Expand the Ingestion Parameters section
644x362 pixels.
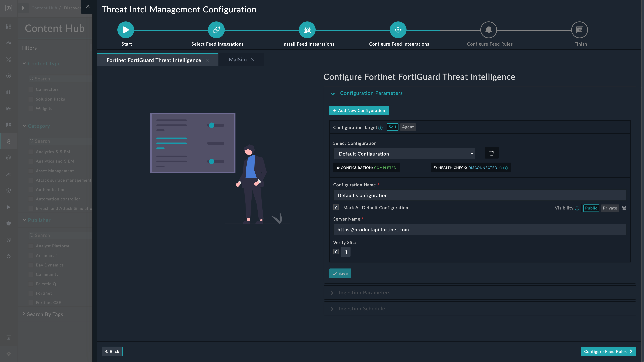(364, 293)
